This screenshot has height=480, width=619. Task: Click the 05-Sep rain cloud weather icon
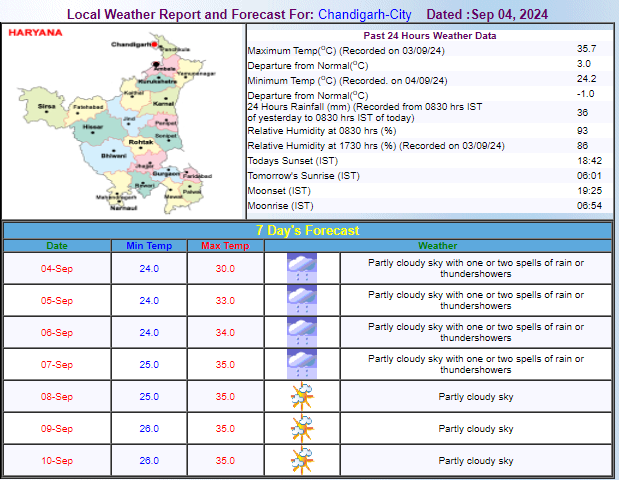[302, 300]
